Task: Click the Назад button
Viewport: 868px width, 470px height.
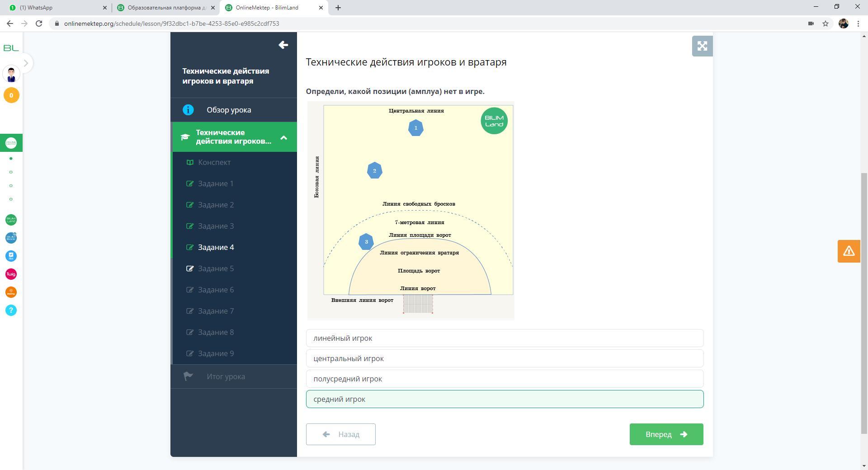Action: click(x=340, y=434)
